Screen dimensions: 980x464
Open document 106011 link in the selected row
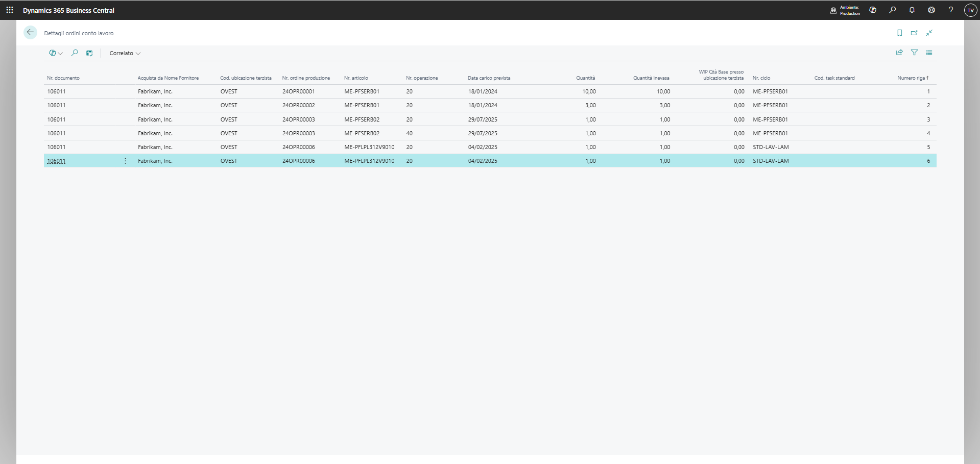(x=56, y=161)
